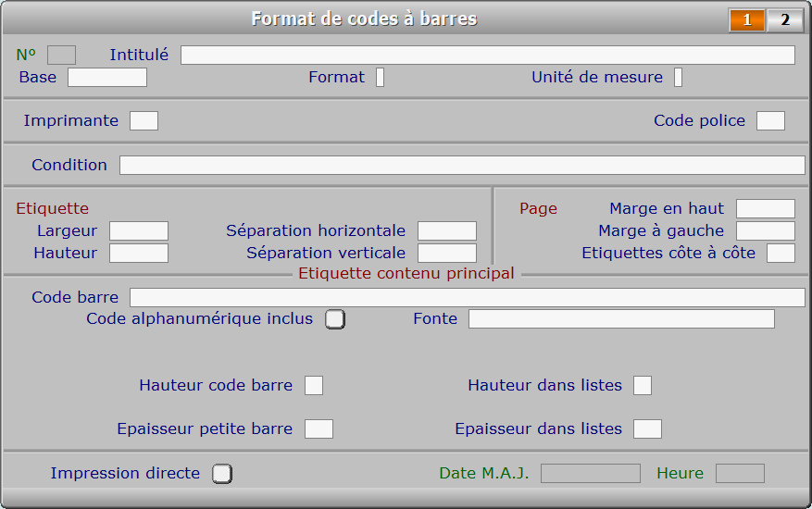The width and height of the screenshot is (812, 509).
Task: Click the N° field
Action: pos(62,55)
